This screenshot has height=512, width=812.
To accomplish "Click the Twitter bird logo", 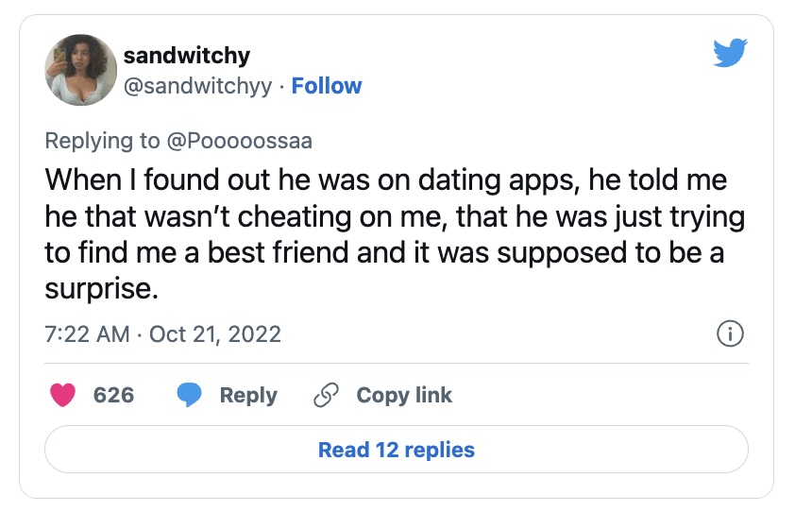I will 729,52.
